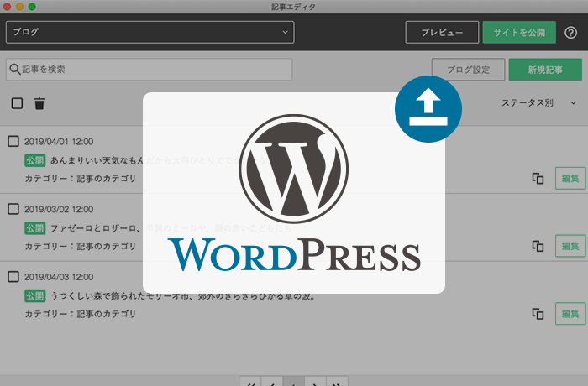Screen dimensions: 588x386
Task: Duplicate the 2019/03/02 article with copy icon
Action: click(x=538, y=246)
